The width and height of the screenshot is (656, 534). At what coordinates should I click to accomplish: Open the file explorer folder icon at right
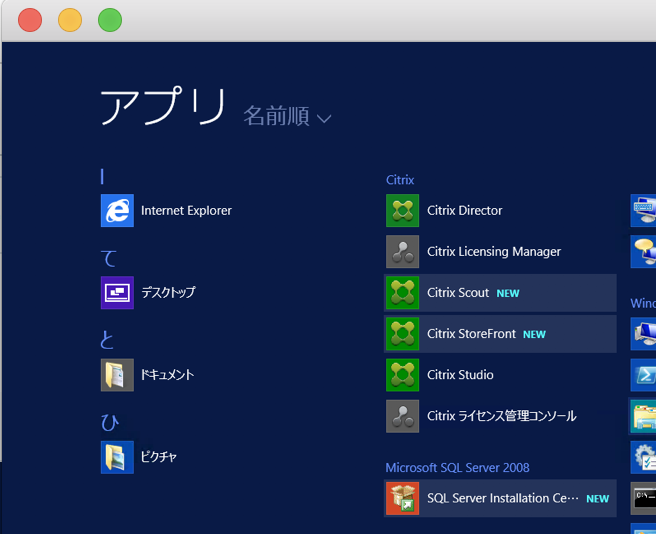coord(643,416)
